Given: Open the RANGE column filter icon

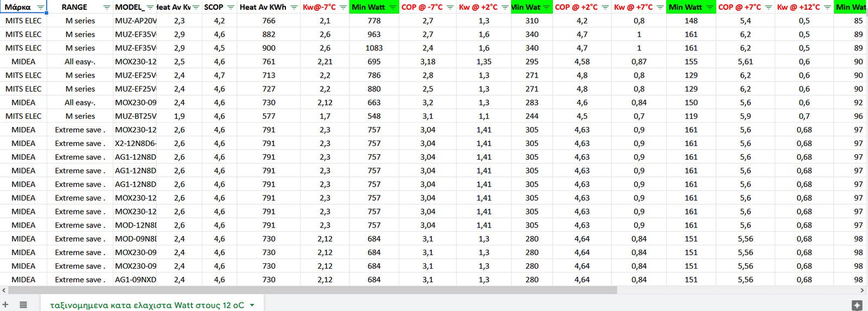Looking at the screenshot, I should (x=106, y=8).
